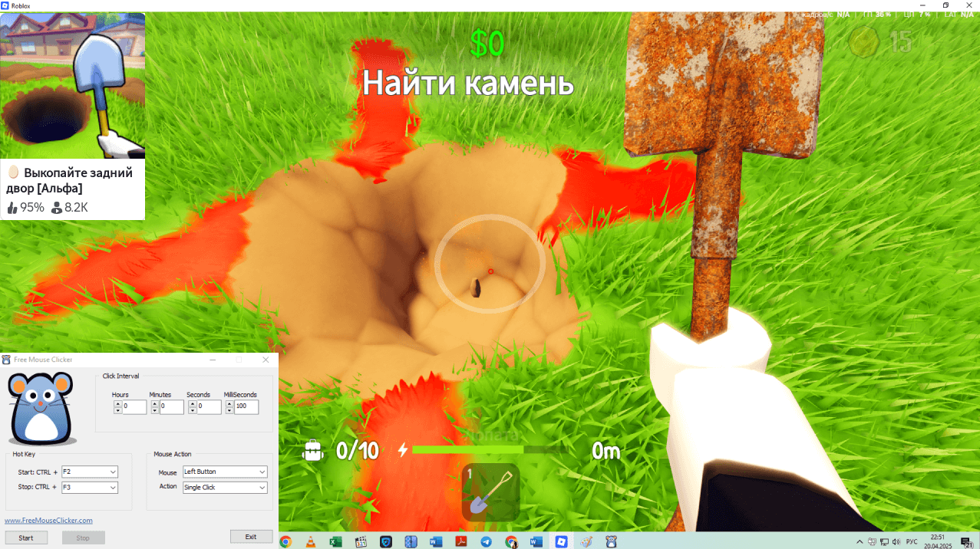Focus the Minutes input field
This screenshot has width=980, height=549.
click(172, 407)
